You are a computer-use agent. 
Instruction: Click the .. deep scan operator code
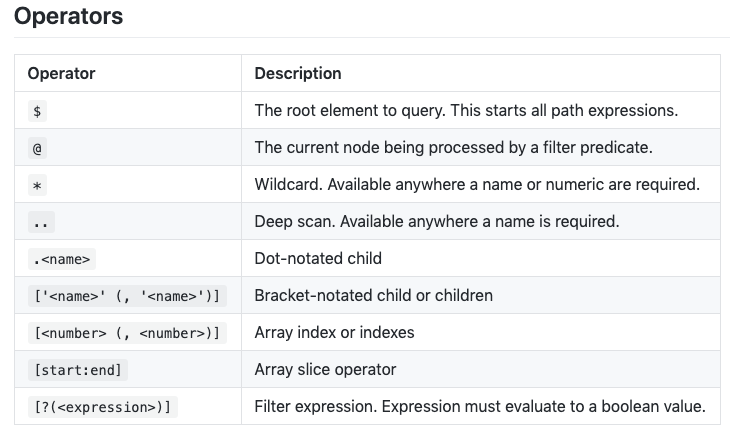pos(42,222)
